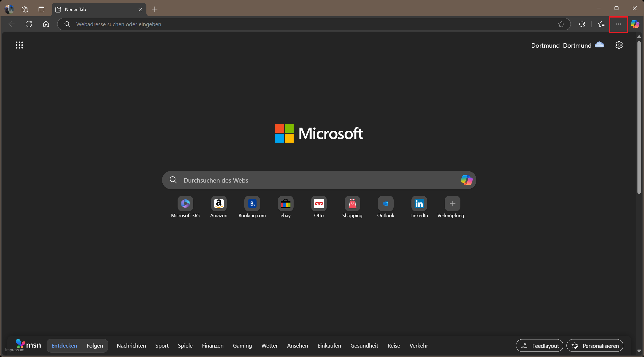Image resolution: width=644 pixels, height=357 pixels.
Task: Open the Shopping shortcut
Action: tap(353, 207)
